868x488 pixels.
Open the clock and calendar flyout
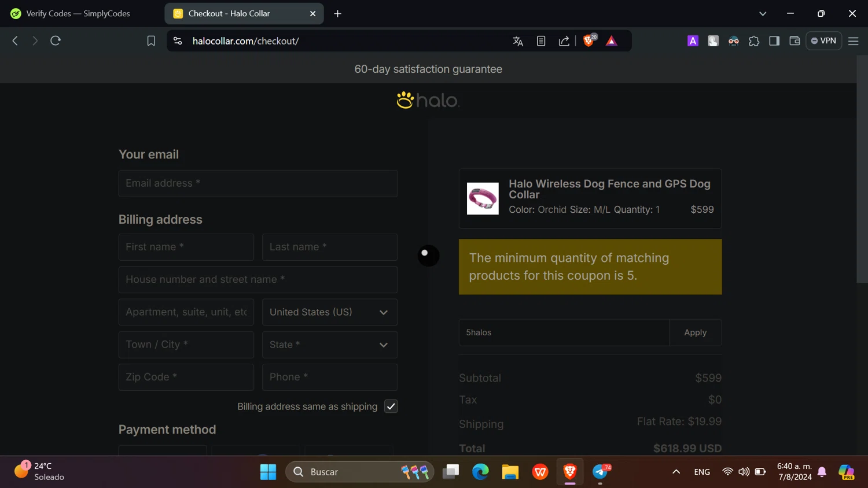tap(795, 472)
